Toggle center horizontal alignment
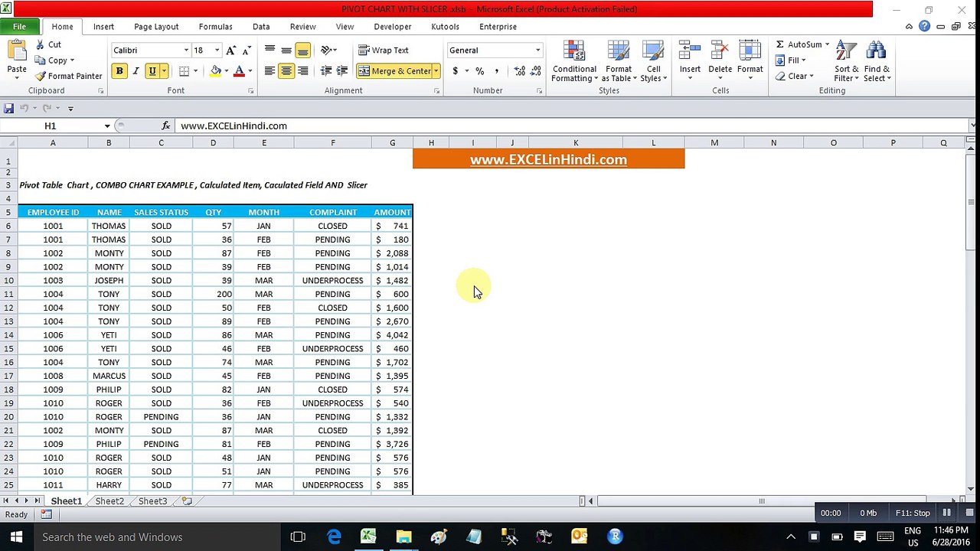The height and width of the screenshot is (551, 980). pos(286,71)
